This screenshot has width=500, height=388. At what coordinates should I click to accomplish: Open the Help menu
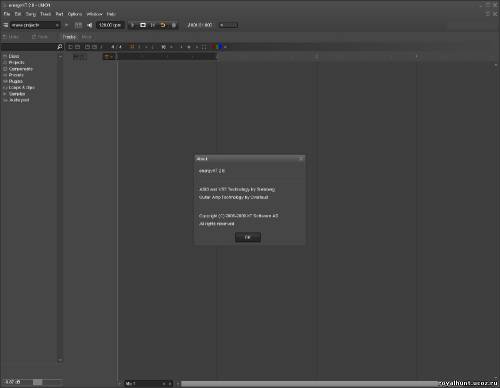(111, 14)
